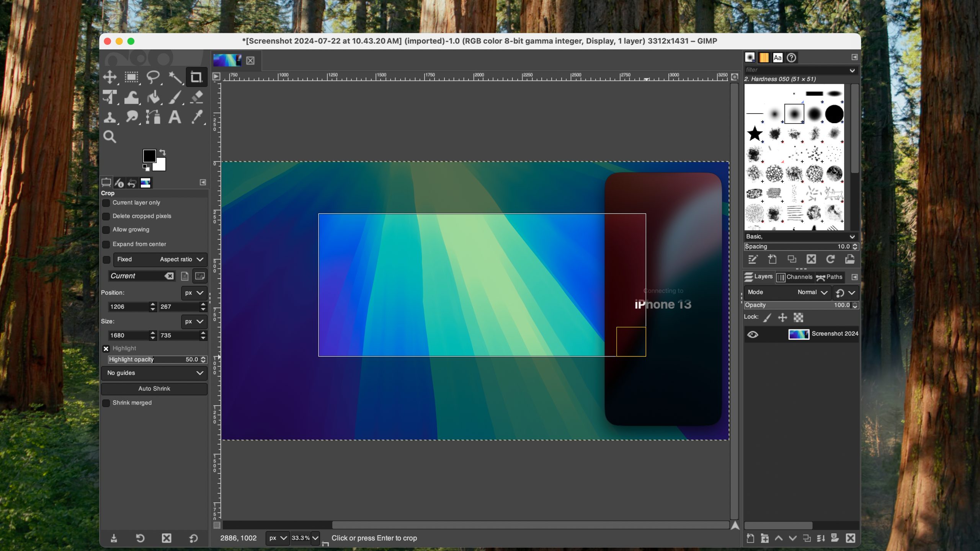Select the Fuzzy Select wand tool
Viewport: 980px width, 551px height.
[175, 77]
